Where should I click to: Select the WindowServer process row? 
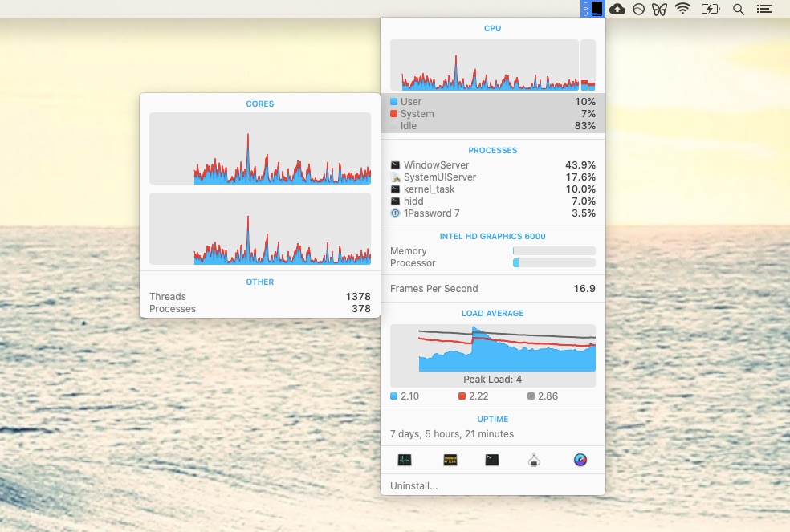[492, 165]
